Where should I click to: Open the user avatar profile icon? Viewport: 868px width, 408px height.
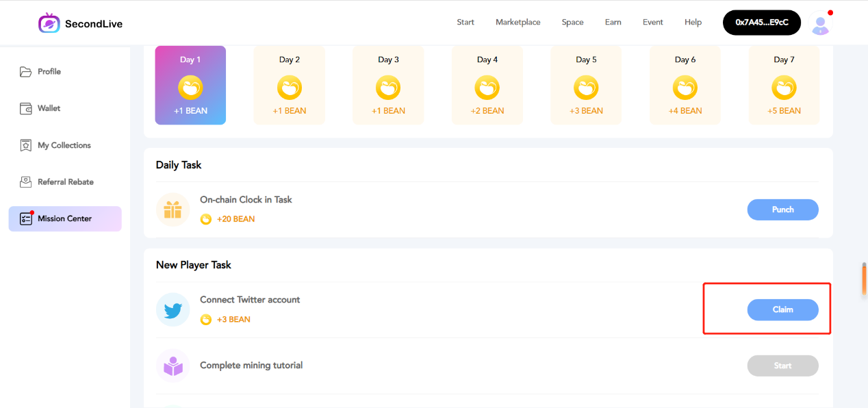[819, 24]
